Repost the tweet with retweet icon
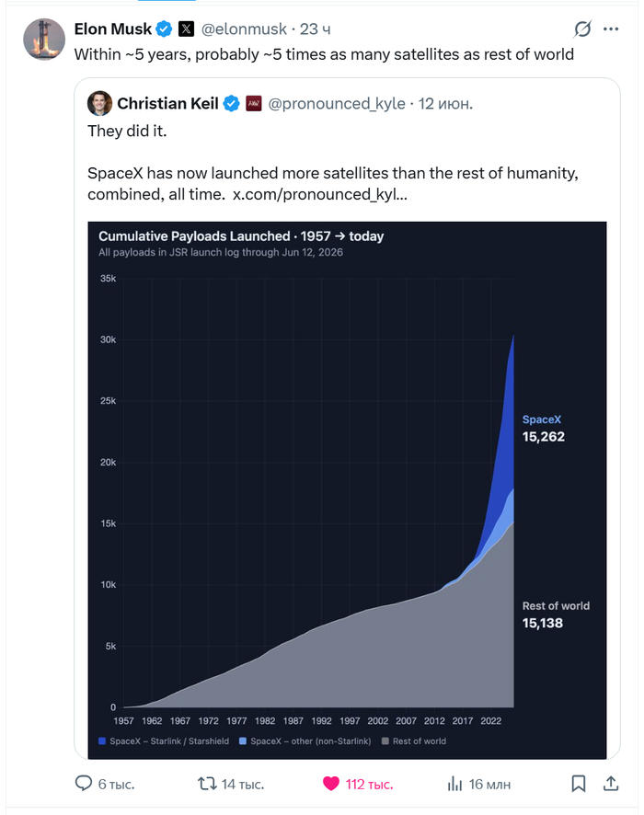644x815 pixels. tap(207, 784)
